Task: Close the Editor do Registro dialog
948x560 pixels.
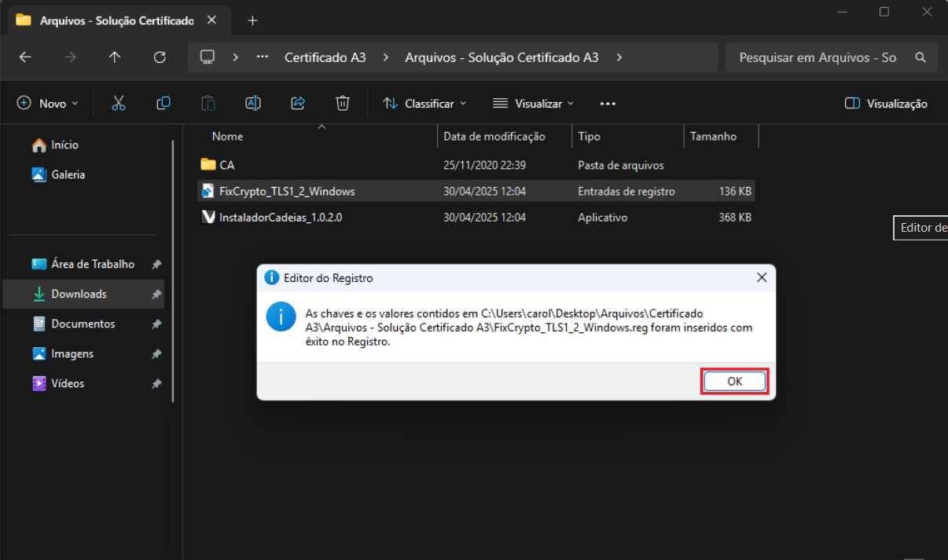Action: tap(761, 278)
